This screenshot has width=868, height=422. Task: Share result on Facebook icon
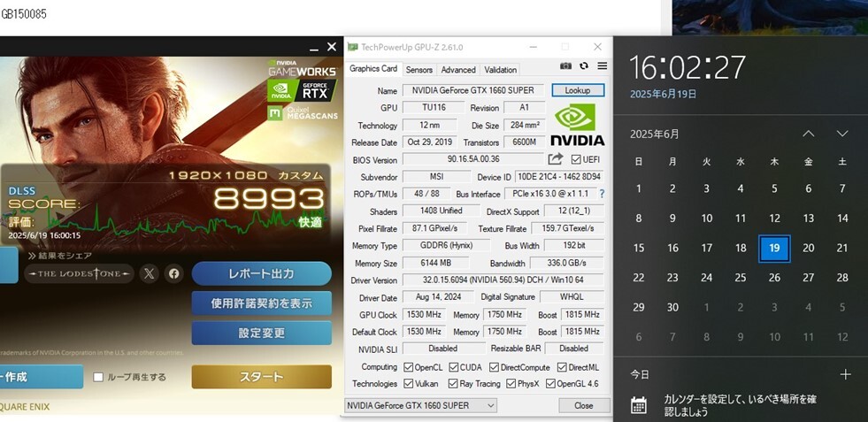(x=173, y=273)
